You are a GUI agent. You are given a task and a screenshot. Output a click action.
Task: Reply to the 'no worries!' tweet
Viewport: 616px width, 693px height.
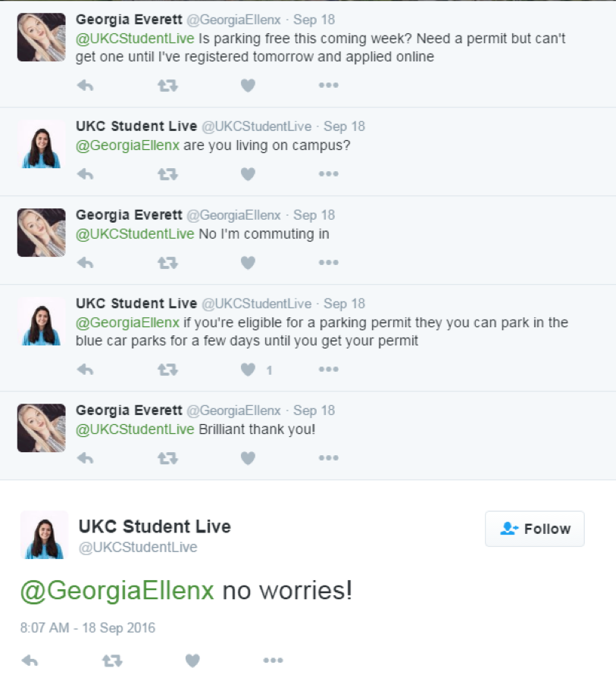click(x=30, y=660)
